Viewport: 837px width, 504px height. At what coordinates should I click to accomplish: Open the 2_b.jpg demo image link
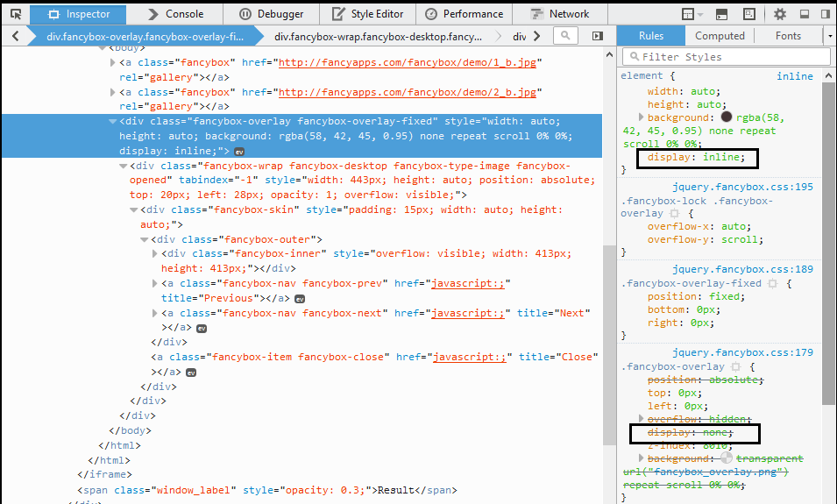[408, 92]
